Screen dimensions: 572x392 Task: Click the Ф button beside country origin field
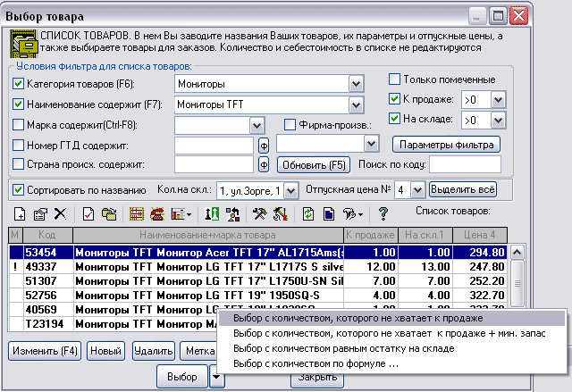[x=264, y=165]
